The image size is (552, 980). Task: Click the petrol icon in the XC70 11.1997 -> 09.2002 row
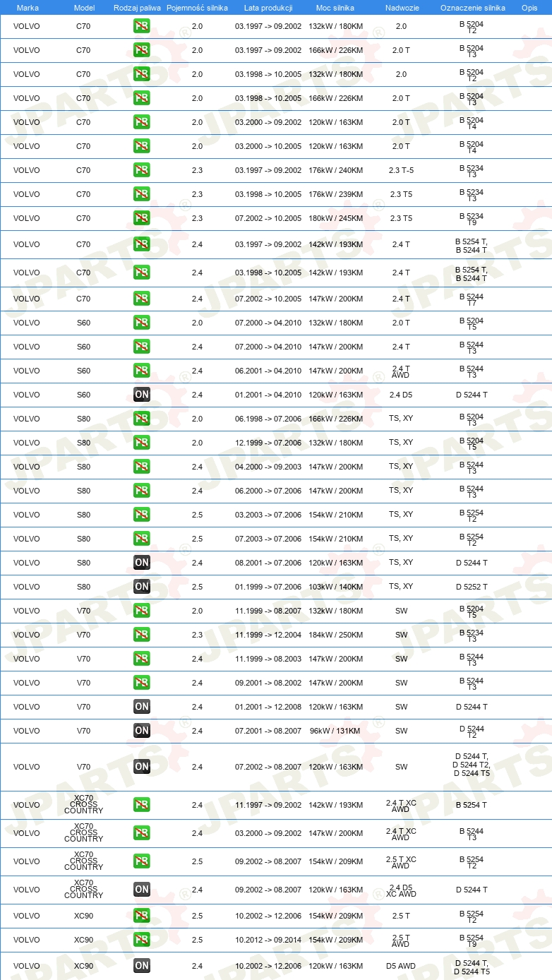point(142,805)
